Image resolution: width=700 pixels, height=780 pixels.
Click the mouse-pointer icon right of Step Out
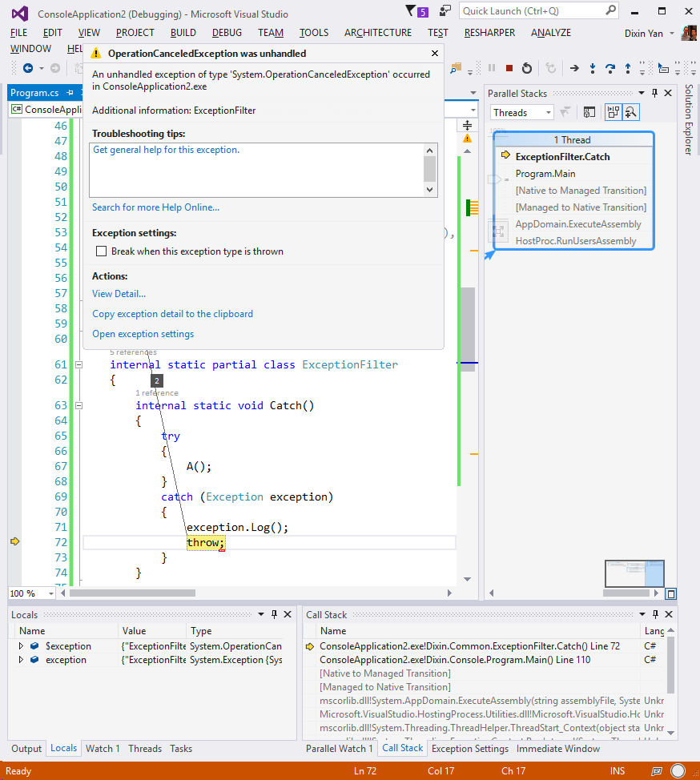click(x=663, y=68)
